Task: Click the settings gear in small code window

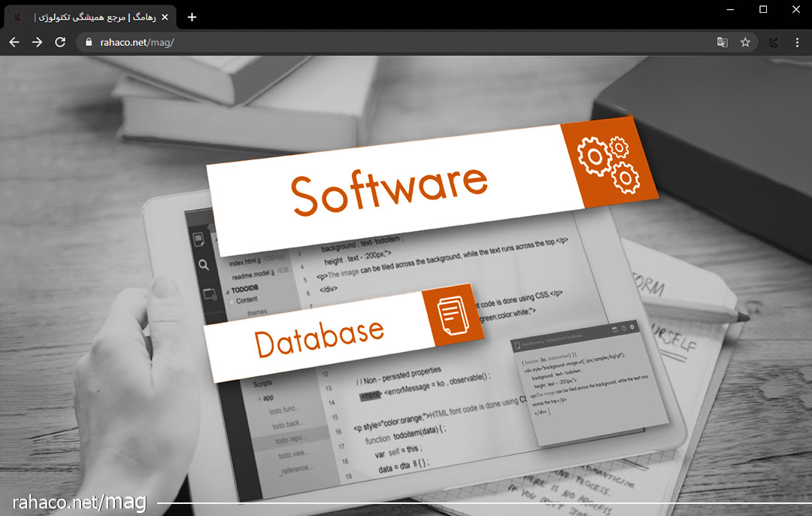Action: pyautogui.click(x=632, y=327)
